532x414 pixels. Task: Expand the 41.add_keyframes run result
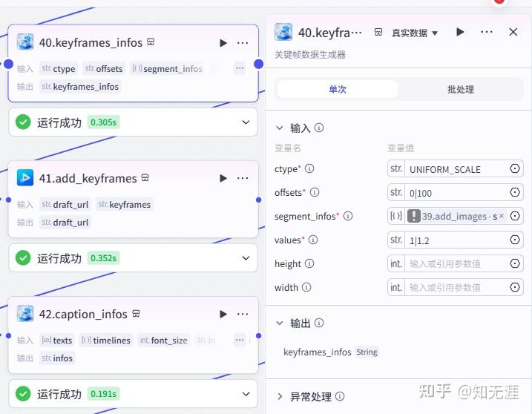click(246, 258)
